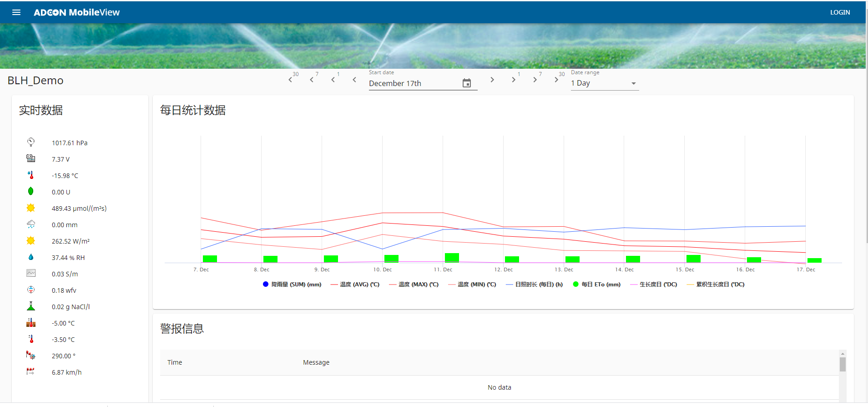868x407 pixels.
Task: Click the 17. Dec axis label
Action: (806, 270)
